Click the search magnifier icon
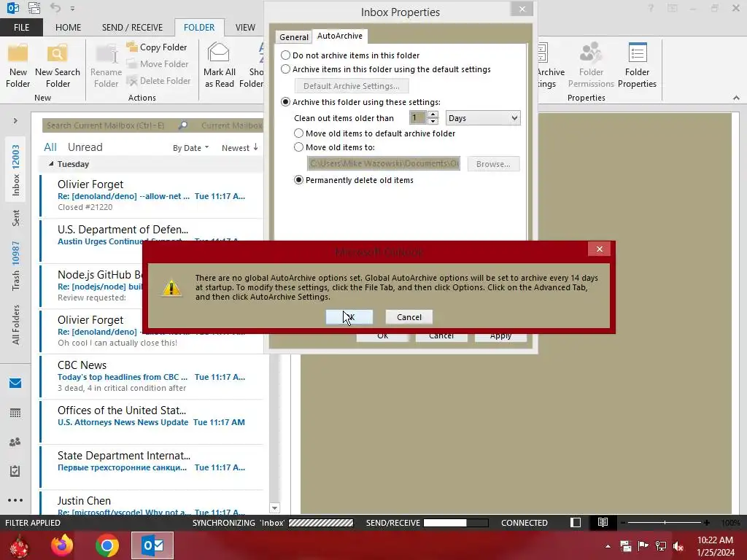 183,125
